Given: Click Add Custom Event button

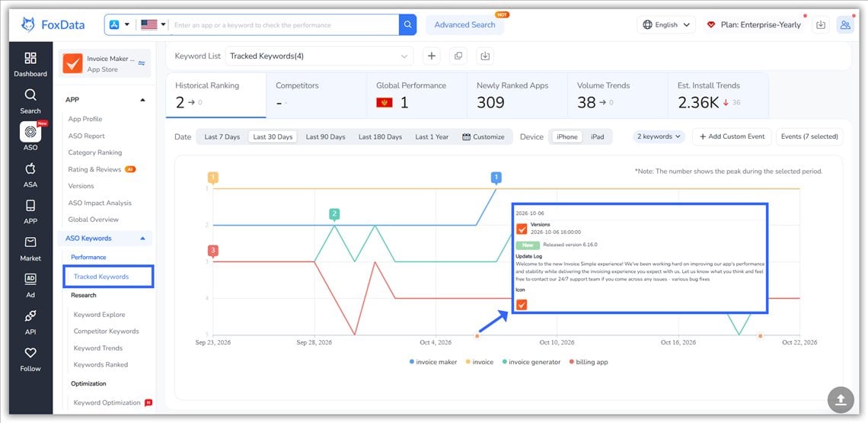Looking at the screenshot, I should (732, 136).
